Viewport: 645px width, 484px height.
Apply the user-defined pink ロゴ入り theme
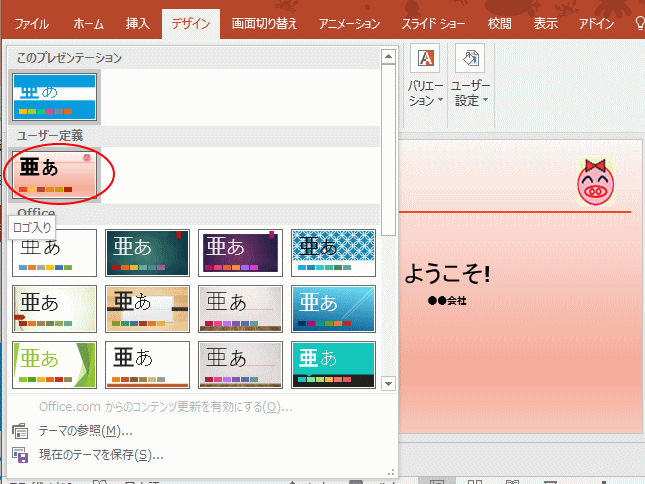54,174
